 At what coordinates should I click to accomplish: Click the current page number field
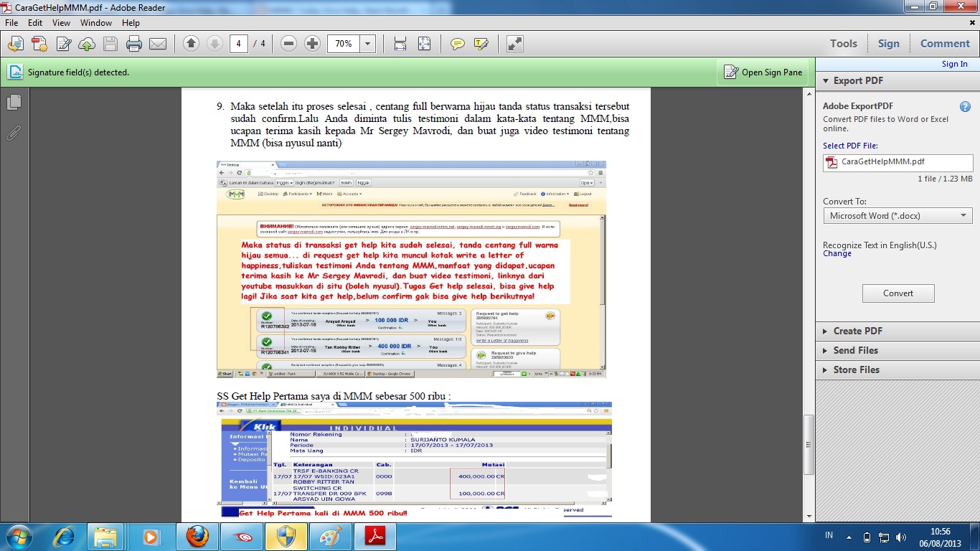point(238,44)
